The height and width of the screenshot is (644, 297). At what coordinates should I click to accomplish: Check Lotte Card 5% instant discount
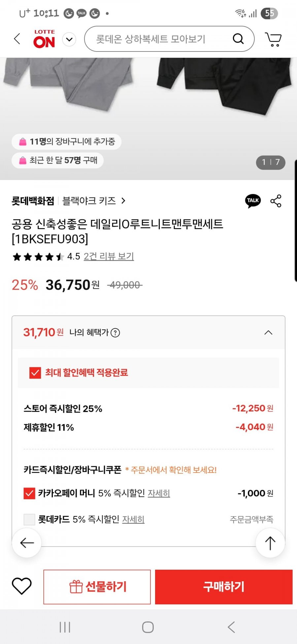point(29,519)
